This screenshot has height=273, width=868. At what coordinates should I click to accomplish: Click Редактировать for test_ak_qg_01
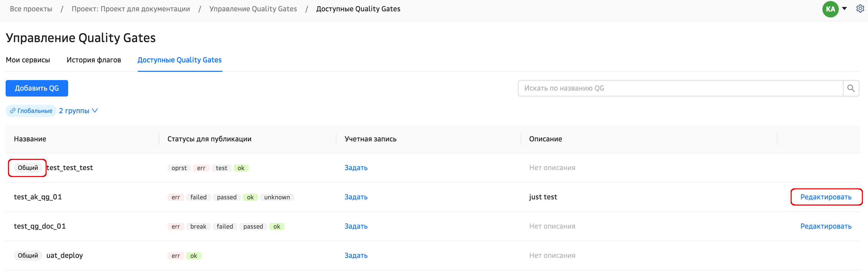tap(825, 197)
